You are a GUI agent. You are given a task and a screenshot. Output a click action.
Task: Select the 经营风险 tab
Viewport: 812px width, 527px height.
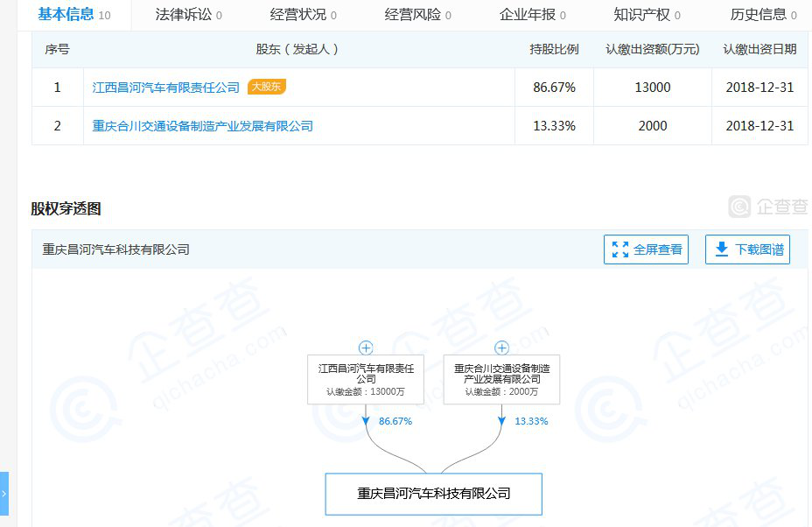[417, 15]
